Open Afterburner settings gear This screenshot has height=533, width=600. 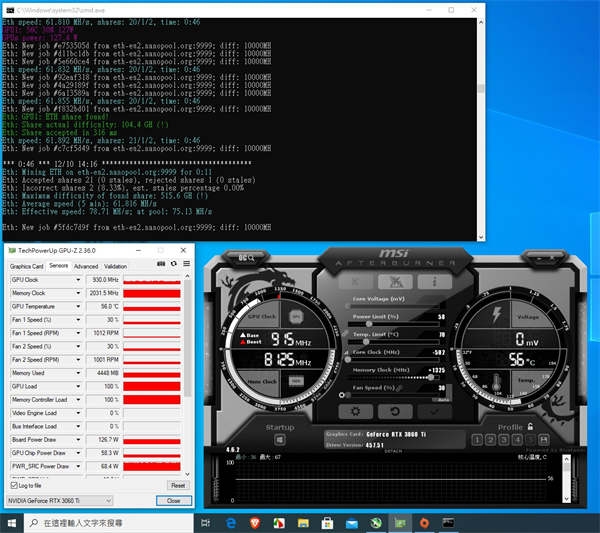pyautogui.click(x=356, y=411)
